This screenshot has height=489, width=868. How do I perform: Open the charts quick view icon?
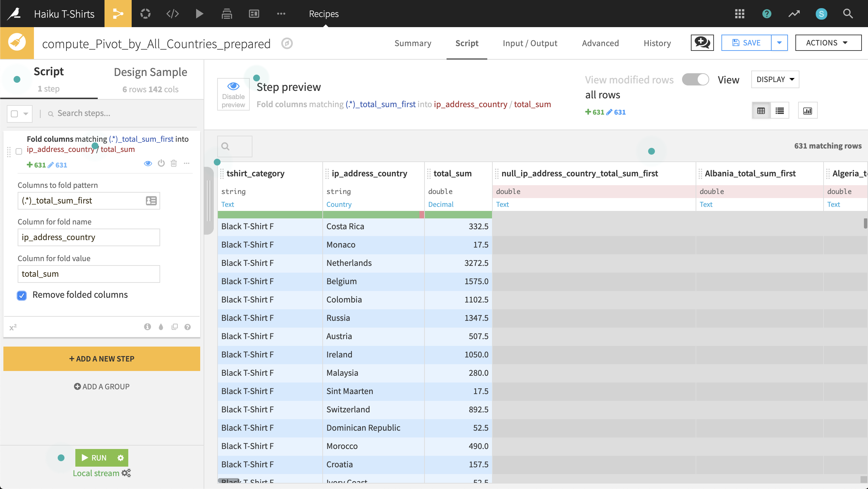tap(808, 111)
